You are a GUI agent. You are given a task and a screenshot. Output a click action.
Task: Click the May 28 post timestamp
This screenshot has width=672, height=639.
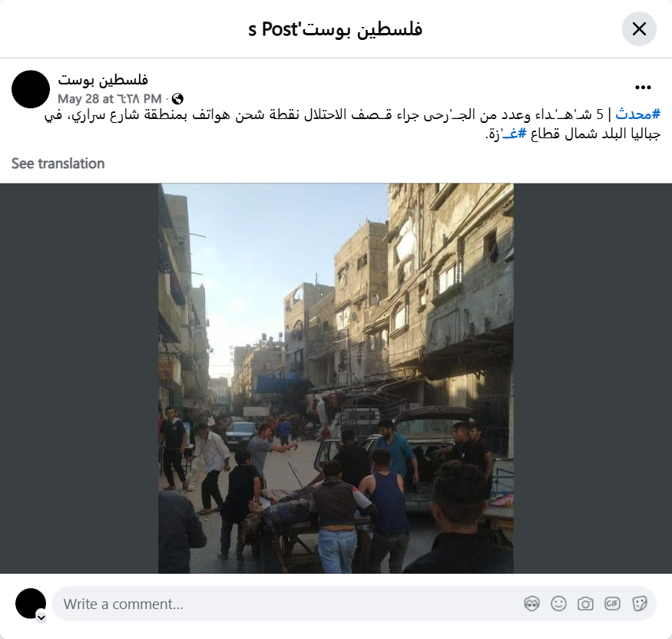click(x=109, y=99)
